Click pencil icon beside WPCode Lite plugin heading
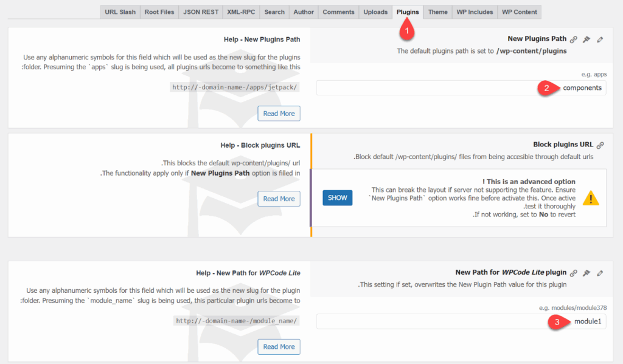The image size is (623, 364). click(600, 273)
